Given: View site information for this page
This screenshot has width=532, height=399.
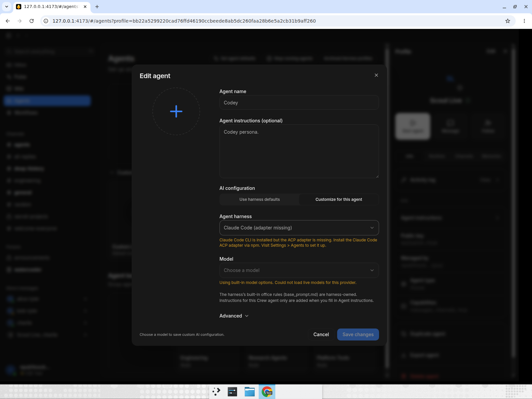Looking at the screenshot, I should (x=46, y=21).
